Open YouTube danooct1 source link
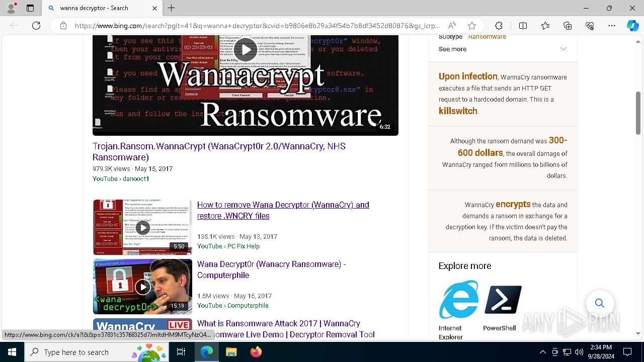The width and height of the screenshot is (644, 362). click(x=121, y=178)
